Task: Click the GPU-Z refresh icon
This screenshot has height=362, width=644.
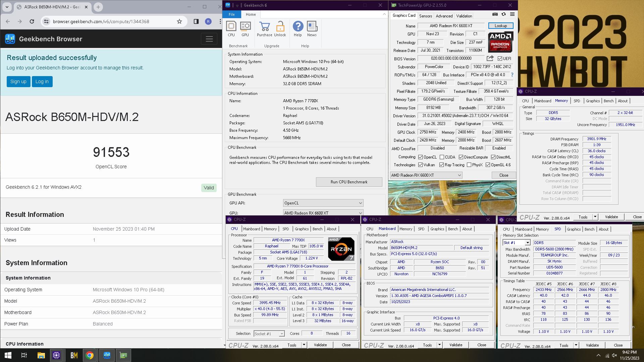Action: click(x=503, y=14)
